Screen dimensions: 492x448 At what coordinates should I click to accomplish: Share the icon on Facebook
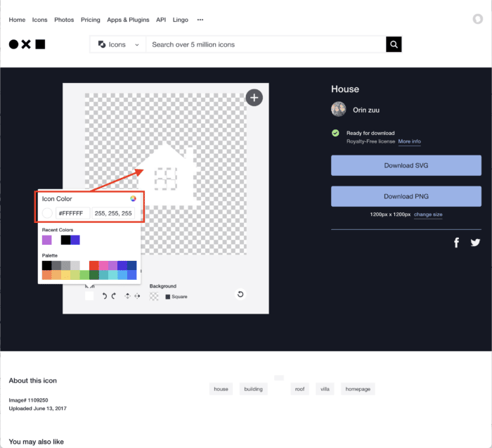pyautogui.click(x=456, y=243)
